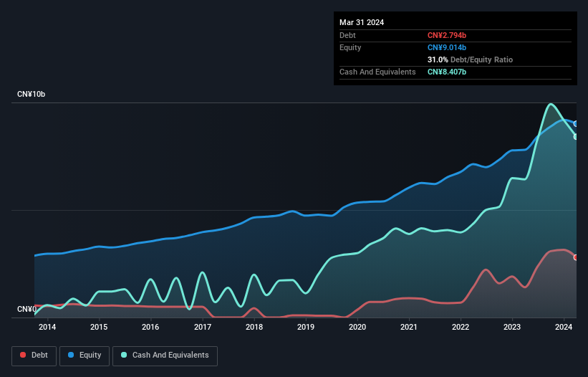Toggle the Equity series legend button

tap(85, 355)
